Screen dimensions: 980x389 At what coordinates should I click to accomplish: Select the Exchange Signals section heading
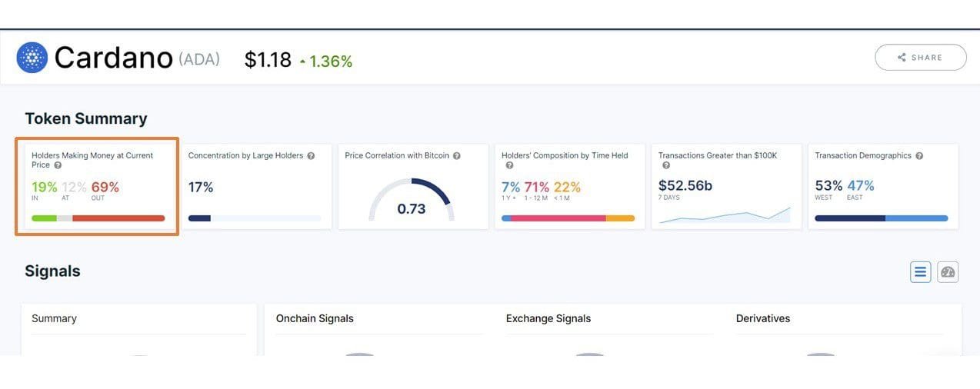(548, 318)
